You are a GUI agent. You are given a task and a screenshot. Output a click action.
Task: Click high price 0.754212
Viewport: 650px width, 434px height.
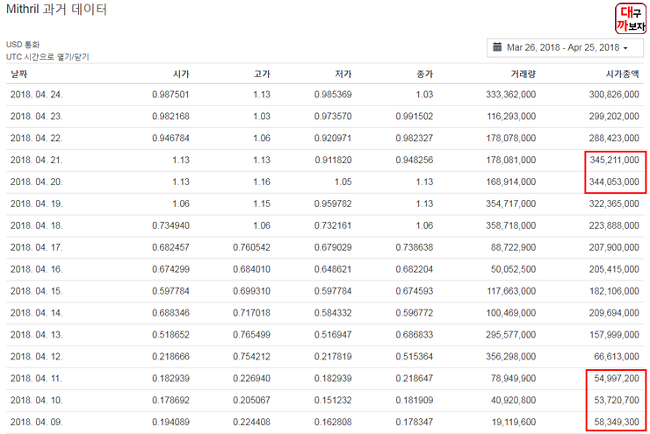[x=252, y=356]
